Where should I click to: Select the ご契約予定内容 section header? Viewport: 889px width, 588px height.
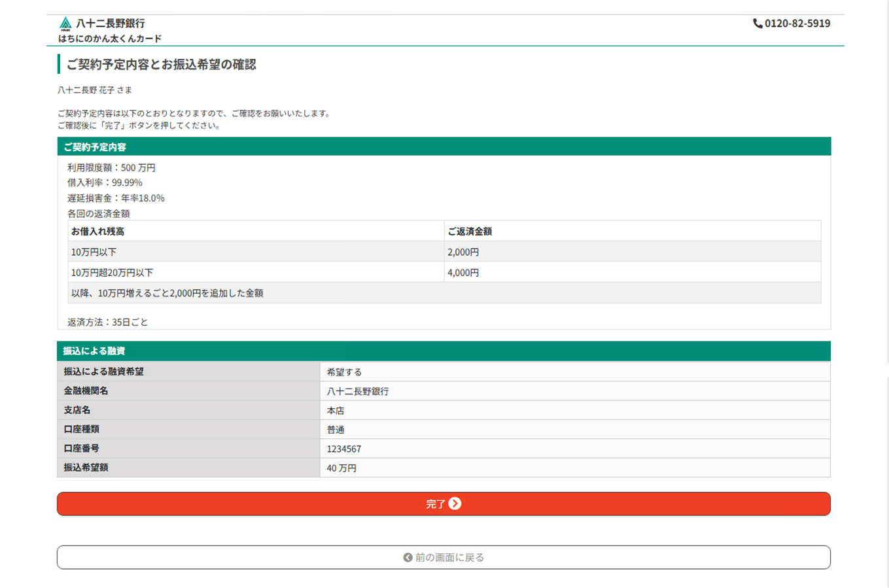coord(95,147)
